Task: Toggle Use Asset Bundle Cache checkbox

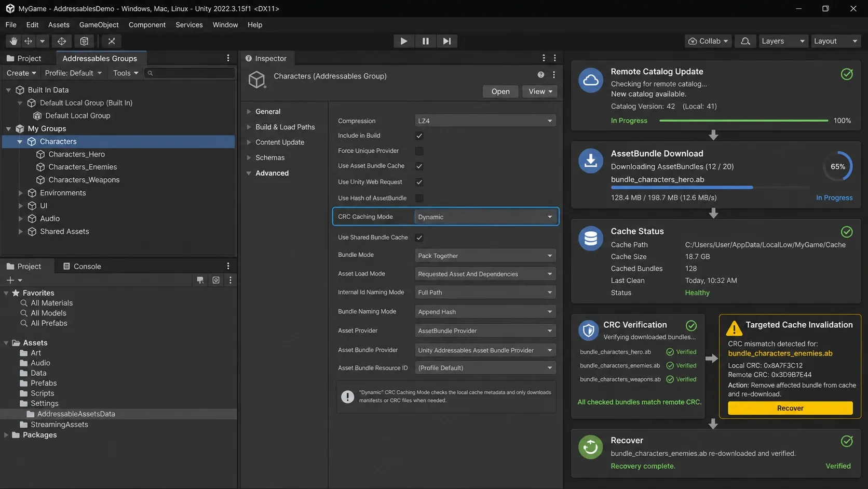Action: click(419, 166)
